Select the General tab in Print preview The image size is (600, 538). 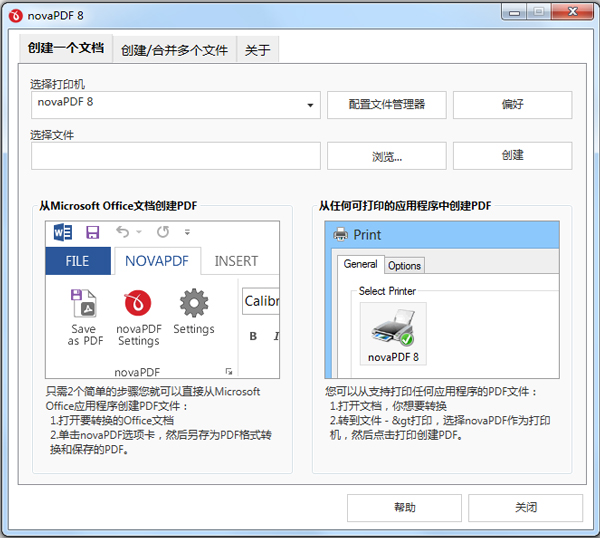[360, 264]
